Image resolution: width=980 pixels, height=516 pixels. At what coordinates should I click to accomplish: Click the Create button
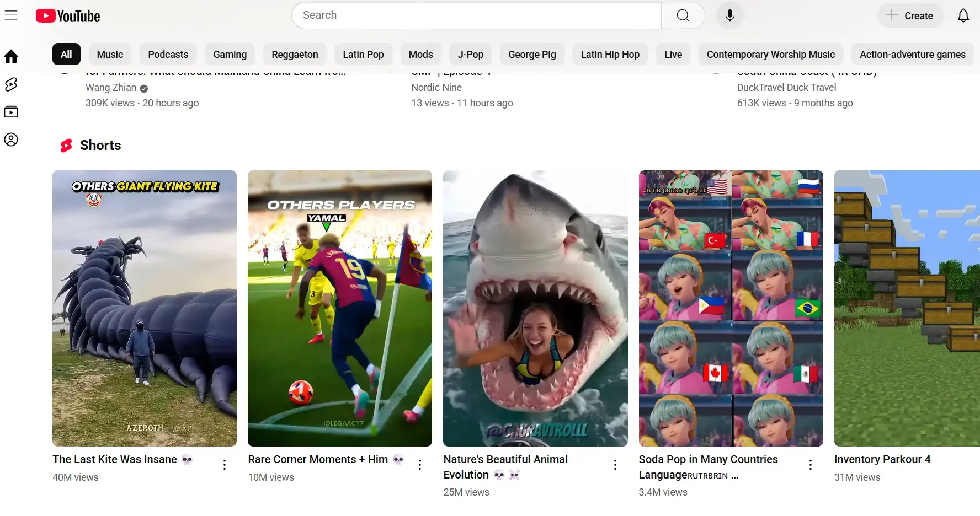(x=909, y=15)
